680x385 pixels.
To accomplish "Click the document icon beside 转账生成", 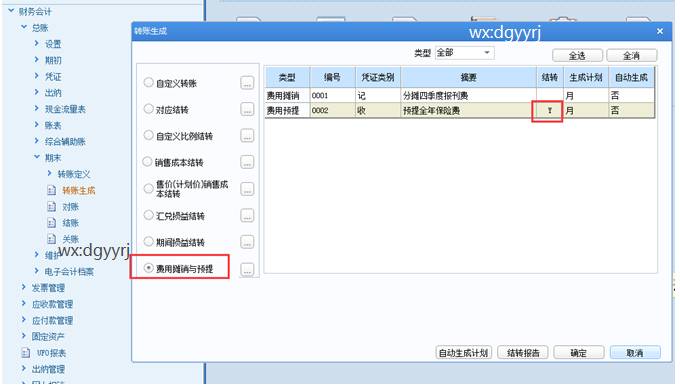I will coord(52,190).
